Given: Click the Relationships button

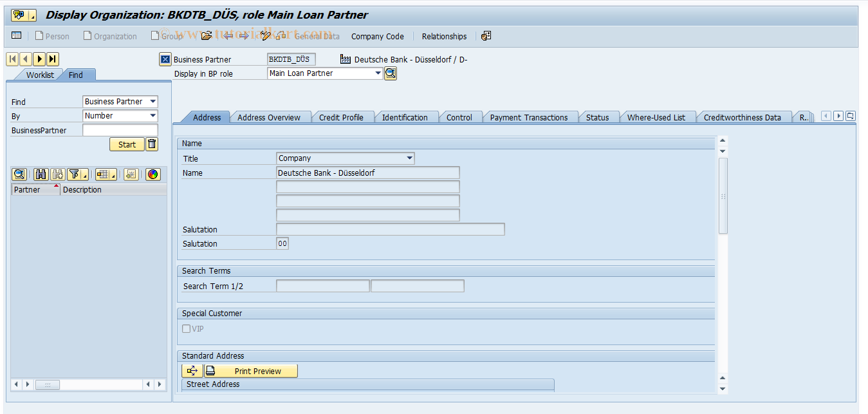Looking at the screenshot, I should [443, 36].
